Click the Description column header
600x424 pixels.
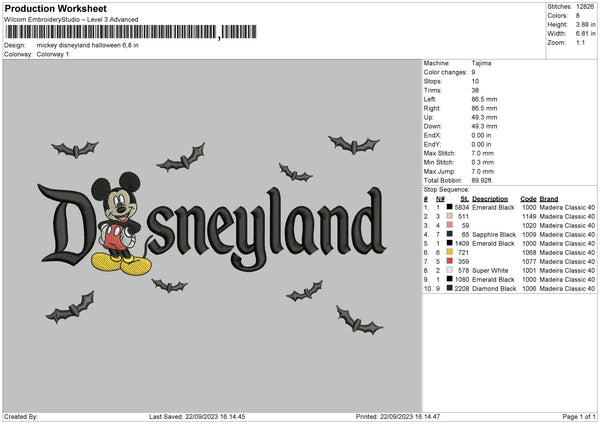490,199
